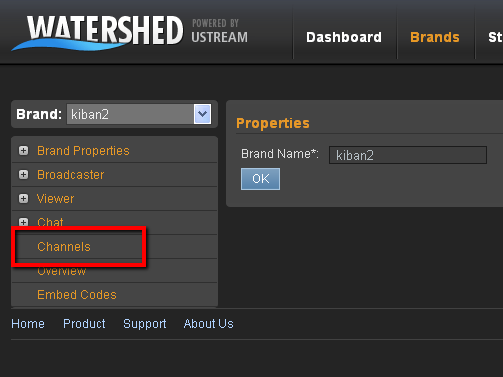The image size is (503, 377).
Task: Focus the Brand Name input field
Action: point(408,155)
